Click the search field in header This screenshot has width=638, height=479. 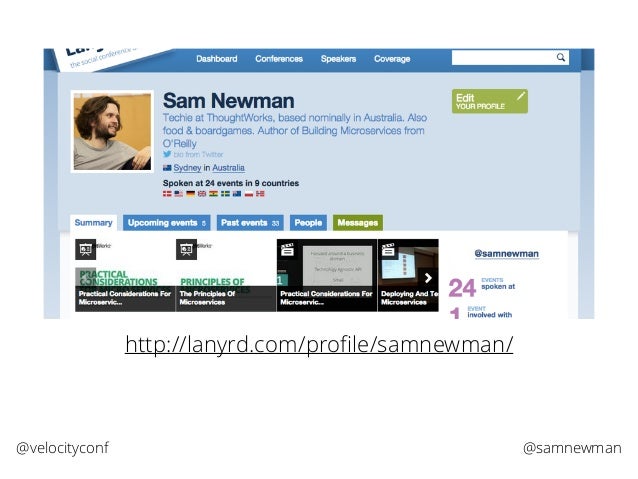coord(510,57)
